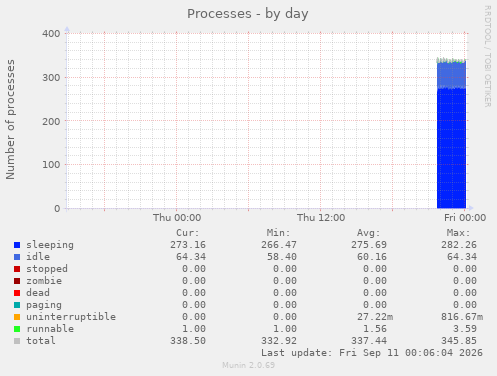Click the sleeping average value 275.69
The image size is (497, 376).
pos(369,245)
